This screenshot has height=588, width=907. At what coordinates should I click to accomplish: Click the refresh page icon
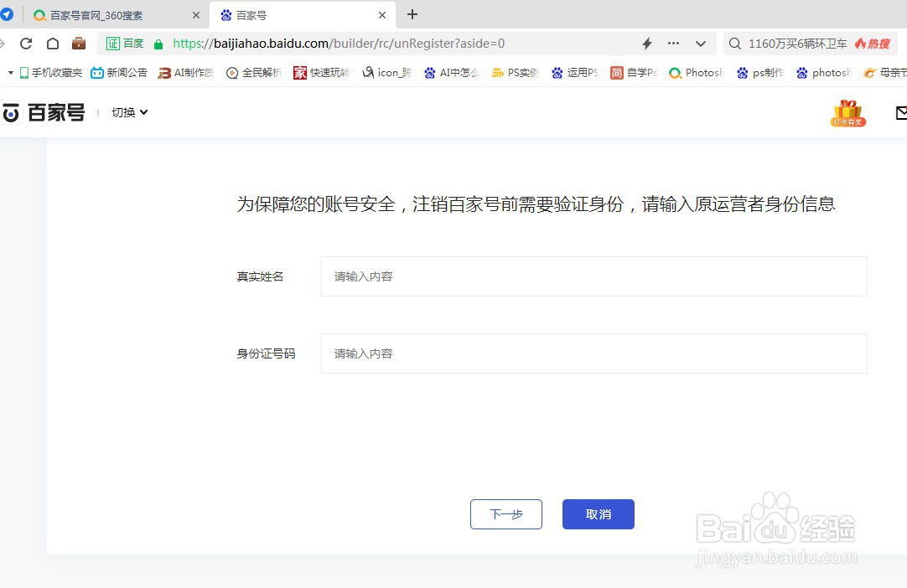[25, 43]
